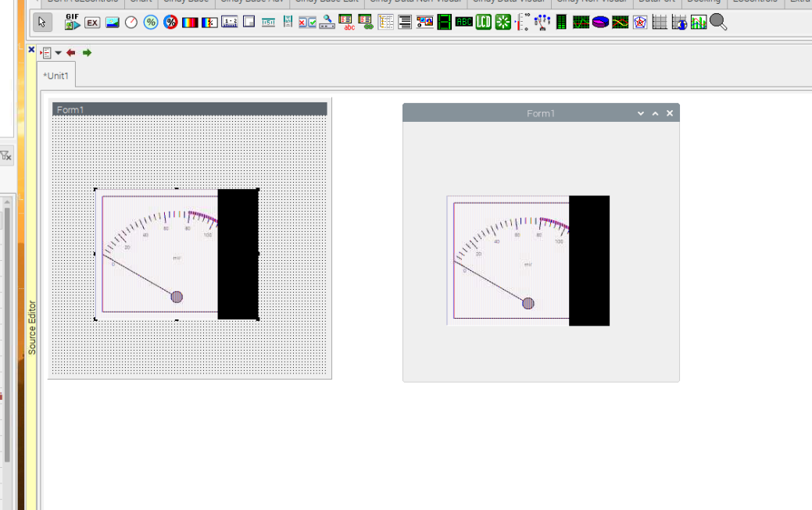Pick the rainbow bar with percent sign
Screen dimensions: 812x510
pyautogui.click(x=209, y=23)
